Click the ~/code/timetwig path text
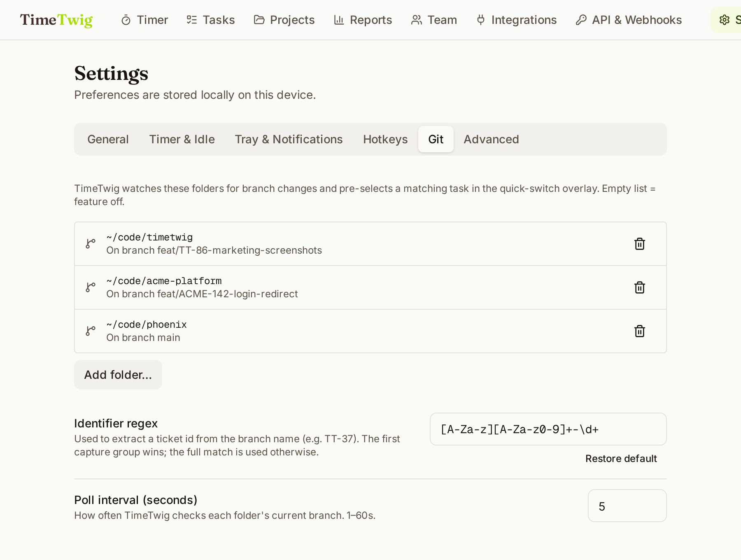Screen dimensions: 741x560 (149, 237)
